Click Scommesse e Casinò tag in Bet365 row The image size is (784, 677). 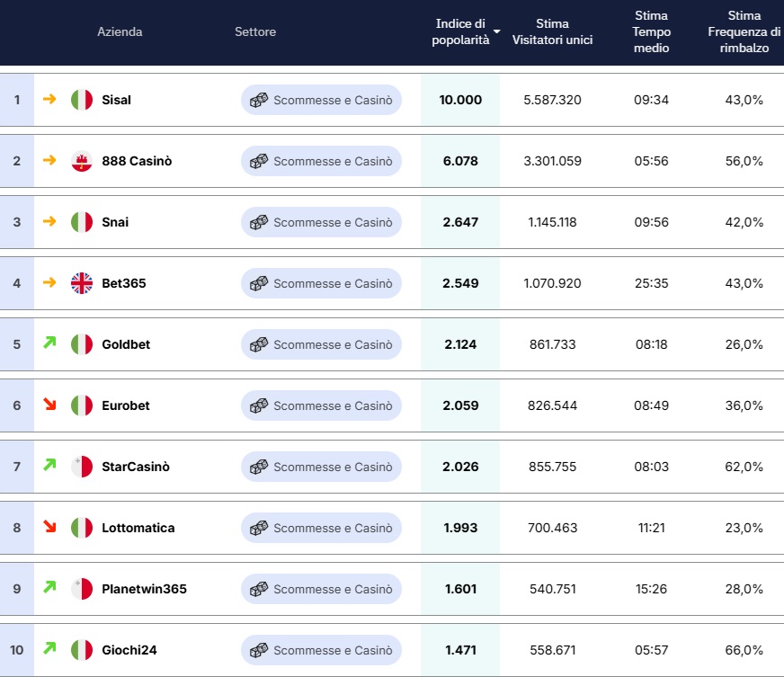(x=321, y=283)
